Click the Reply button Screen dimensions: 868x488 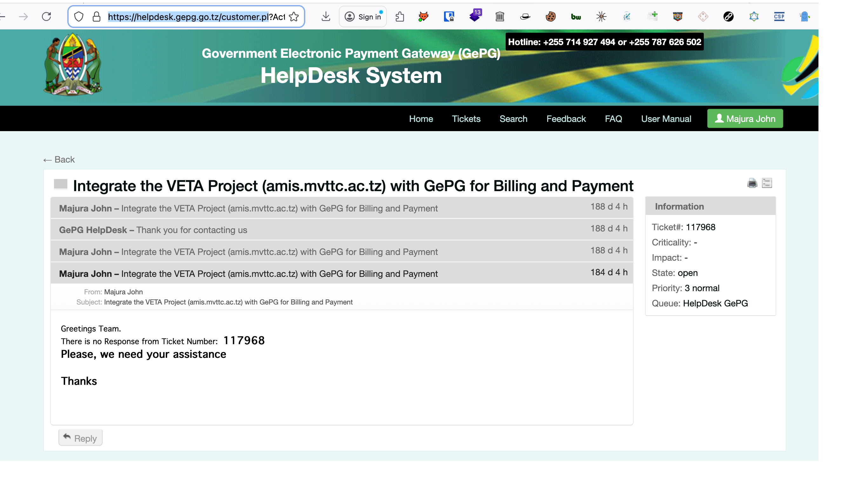[x=80, y=438]
